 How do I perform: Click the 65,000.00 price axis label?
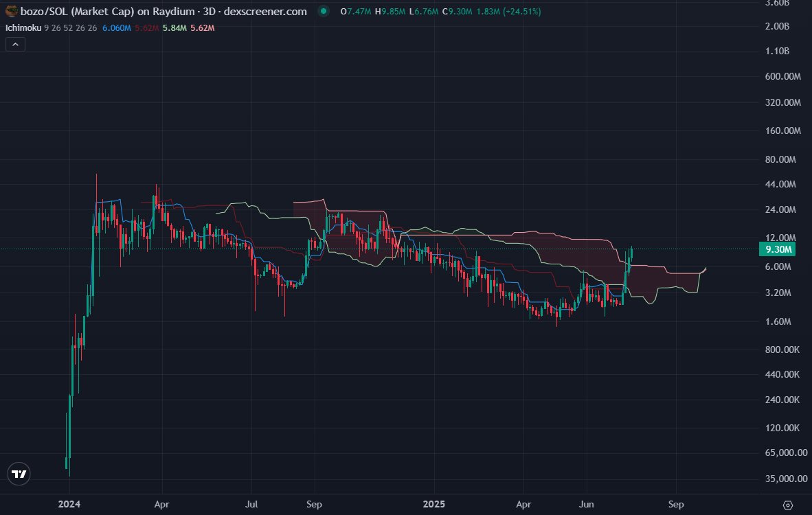point(786,453)
